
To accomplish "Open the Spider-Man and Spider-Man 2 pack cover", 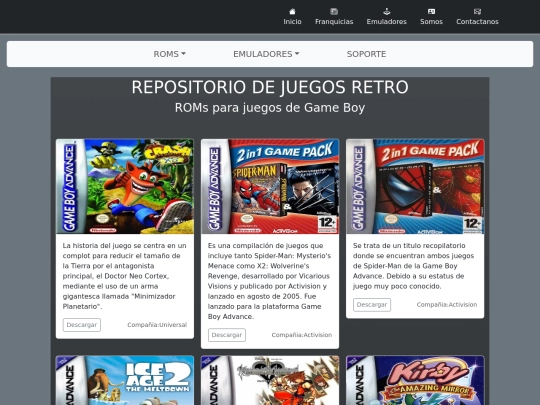I will tap(415, 186).
